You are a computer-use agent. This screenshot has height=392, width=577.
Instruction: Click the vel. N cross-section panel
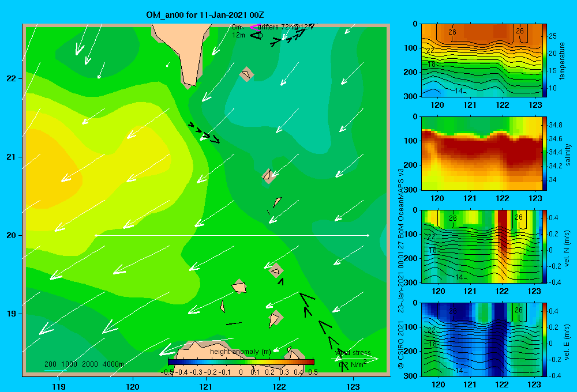pyautogui.click(x=481, y=246)
